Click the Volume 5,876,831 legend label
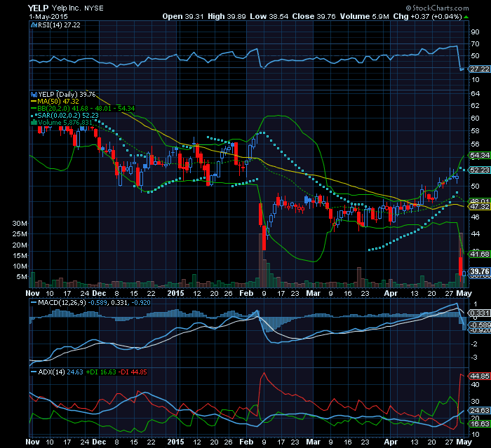Image resolution: width=491 pixels, height=448 pixels. pos(65,123)
